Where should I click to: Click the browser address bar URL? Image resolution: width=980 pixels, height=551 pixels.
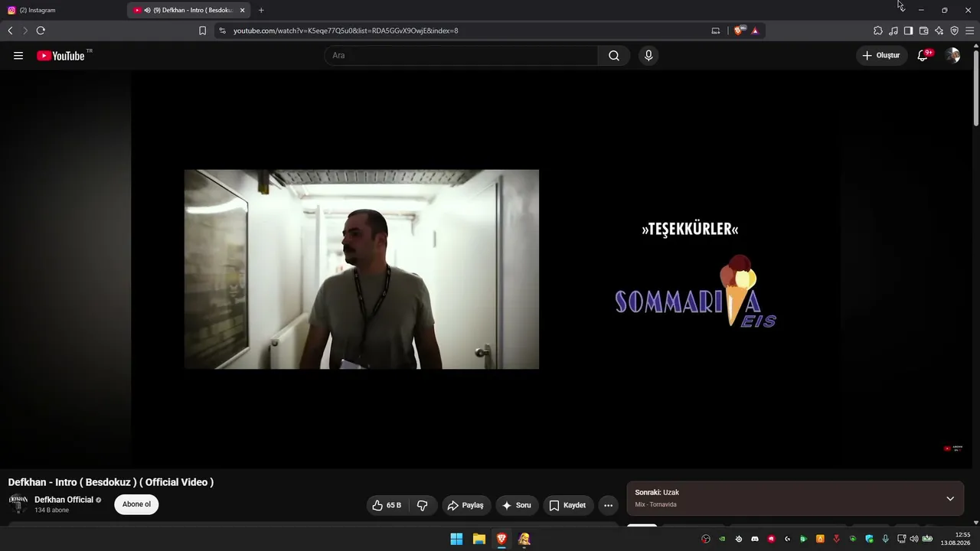tap(345, 31)
